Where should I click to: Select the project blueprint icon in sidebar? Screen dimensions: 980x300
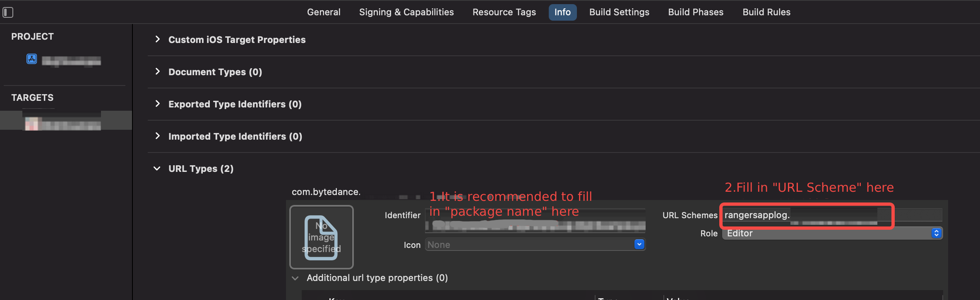click(32, 59)
